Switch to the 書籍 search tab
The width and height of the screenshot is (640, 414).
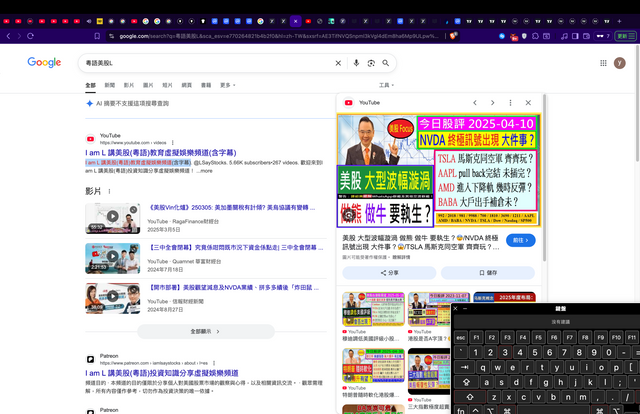206,85
